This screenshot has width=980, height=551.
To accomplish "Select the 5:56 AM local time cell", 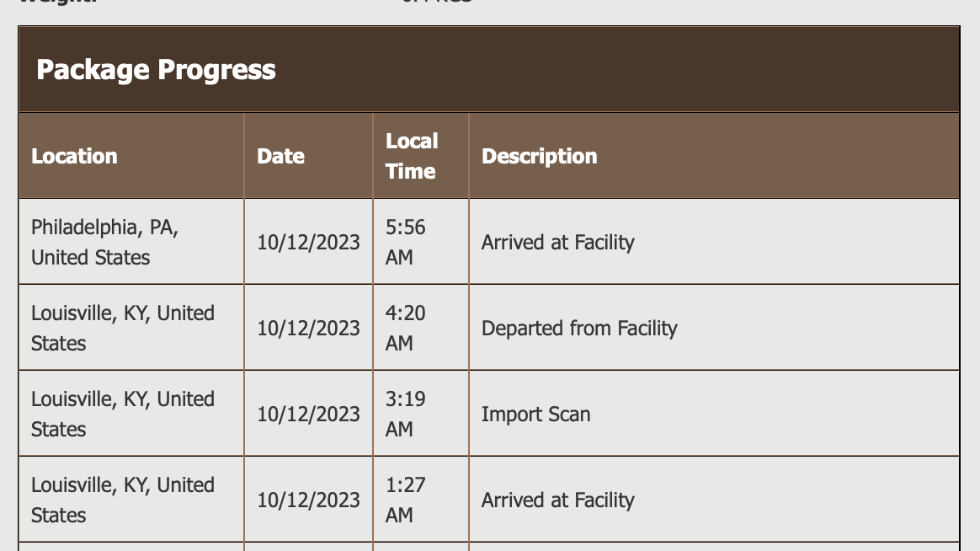I will tap(406, 242).
